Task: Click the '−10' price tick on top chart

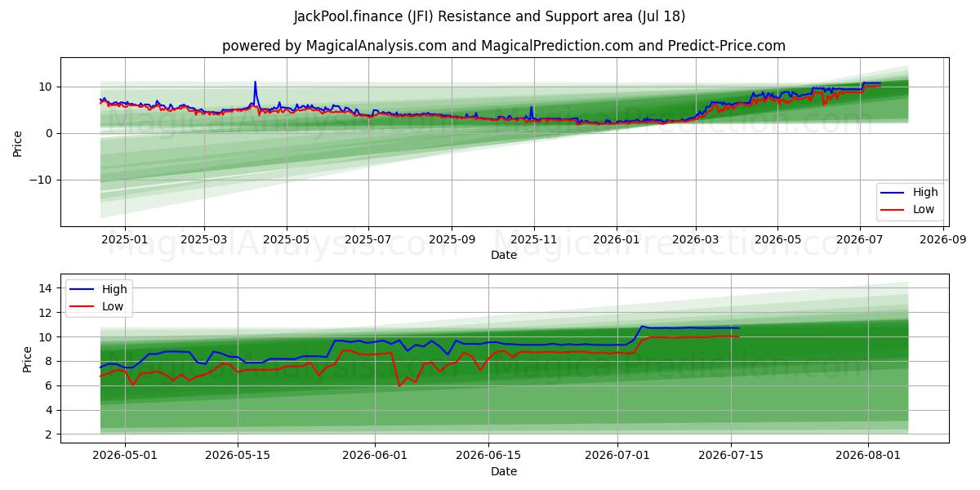Action: pos(42,180)
